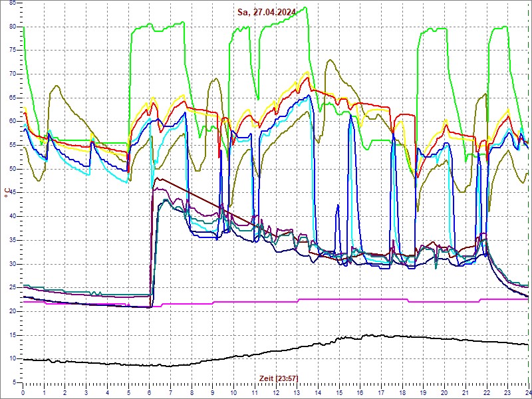Select the hour label "22" on the time axis
The width and height of the screenshot is (532, 399).
487,392
